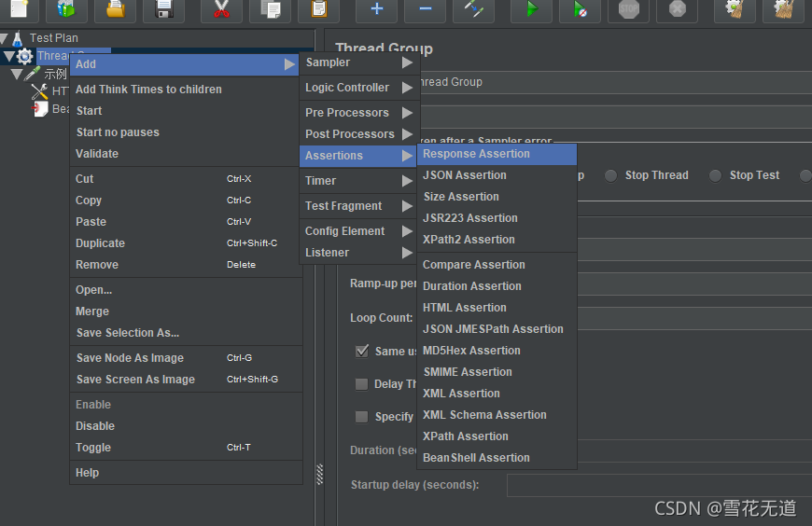812x526 pixels.
Task: Click the Cut scissors toolbar icon
Action: pyautogui.click(x=221, y=8)
